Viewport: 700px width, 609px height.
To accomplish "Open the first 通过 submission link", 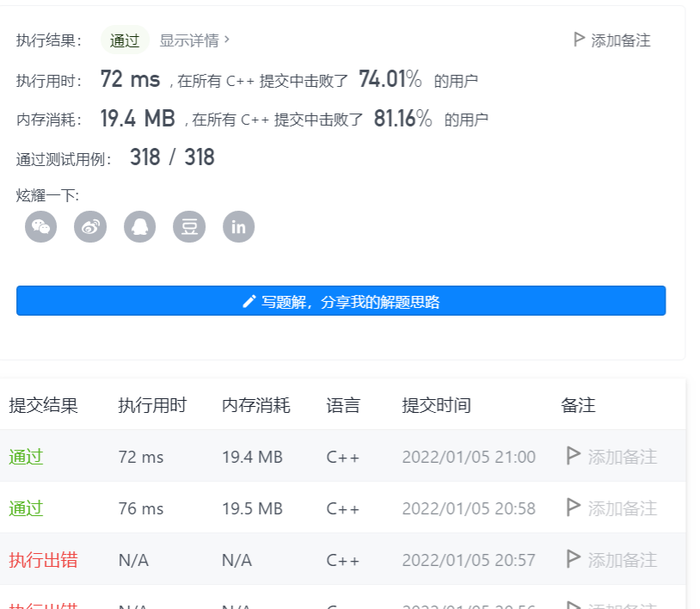I will pos(24,457).
